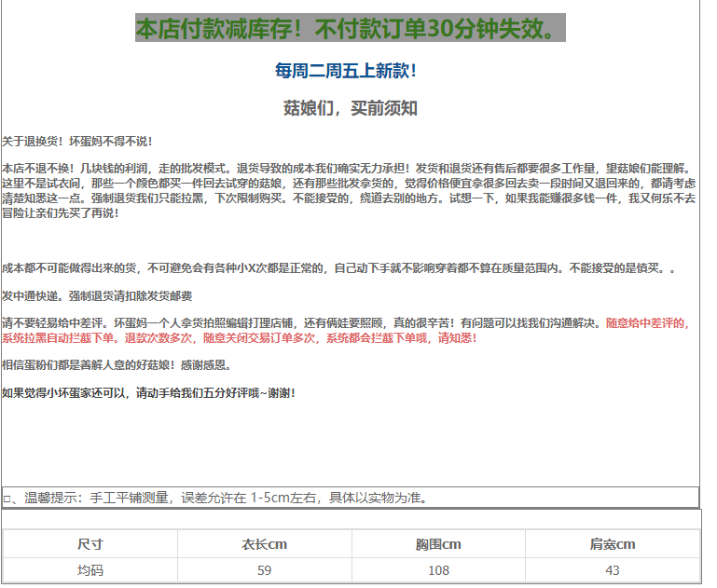The image size is (717, 588).
Task: Click the bust value 108 cell
Action: coord(438,569)
